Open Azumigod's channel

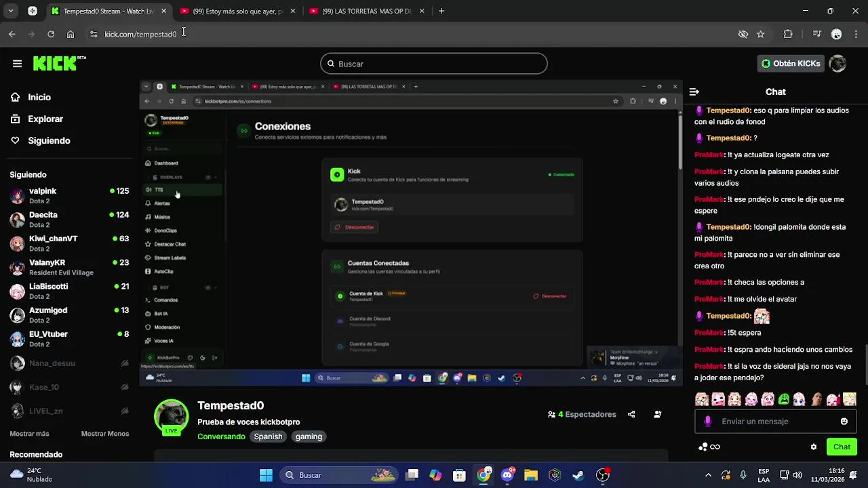tap(69, 315)
